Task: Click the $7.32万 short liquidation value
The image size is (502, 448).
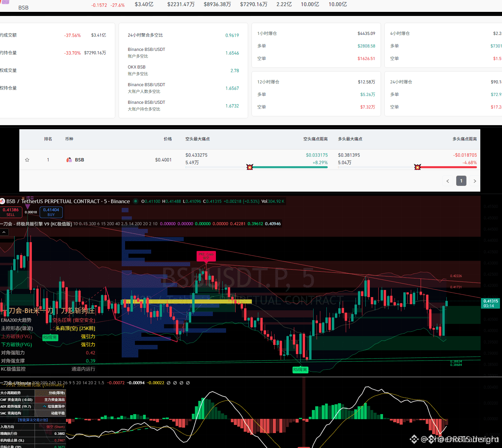Action: click(368, 107)
